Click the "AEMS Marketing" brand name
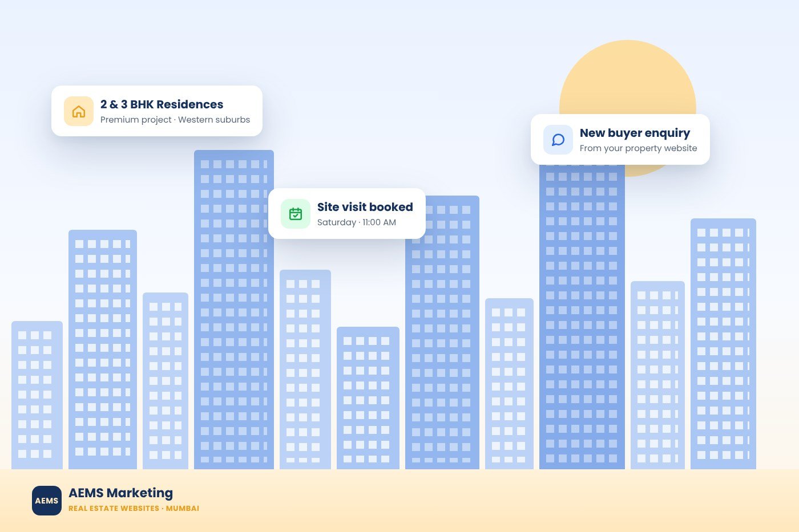This screenshot has height=532, width=799. point(121,493)
